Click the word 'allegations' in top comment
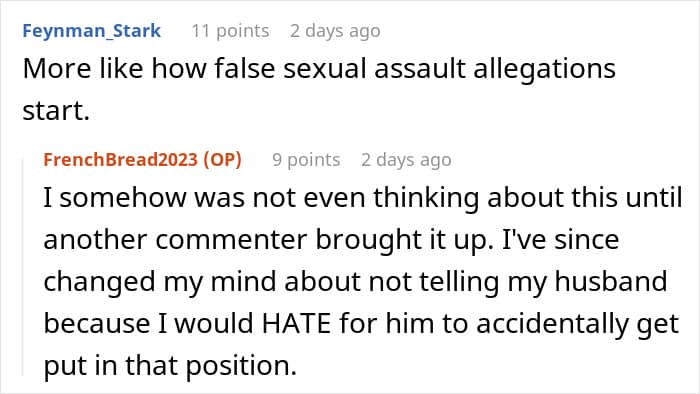 (544, 70)
